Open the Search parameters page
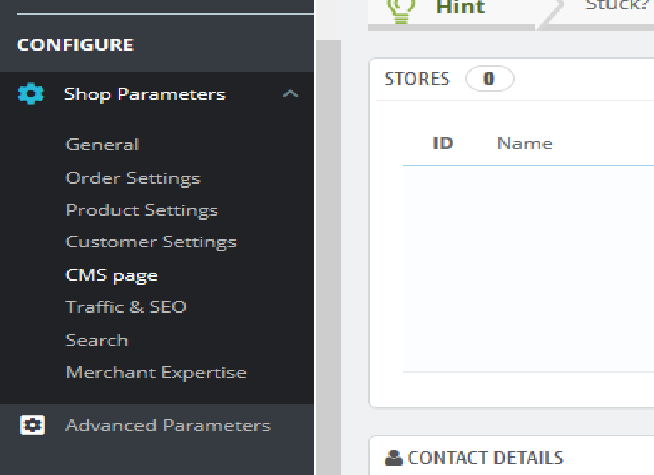 click(97, 340)
